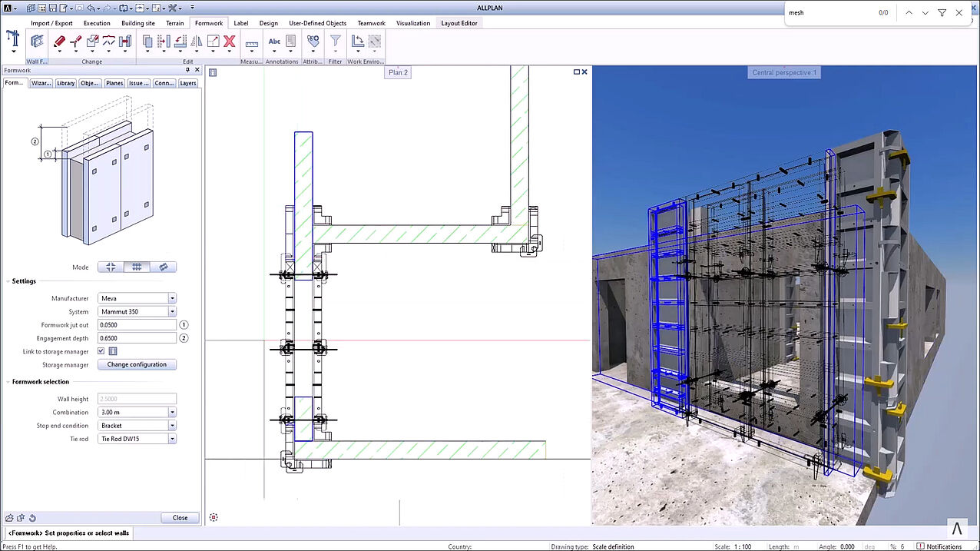Click the notifications bell in status bar
Image resolution: width=980 pixels, height=551 pixels.
[920, 546]
